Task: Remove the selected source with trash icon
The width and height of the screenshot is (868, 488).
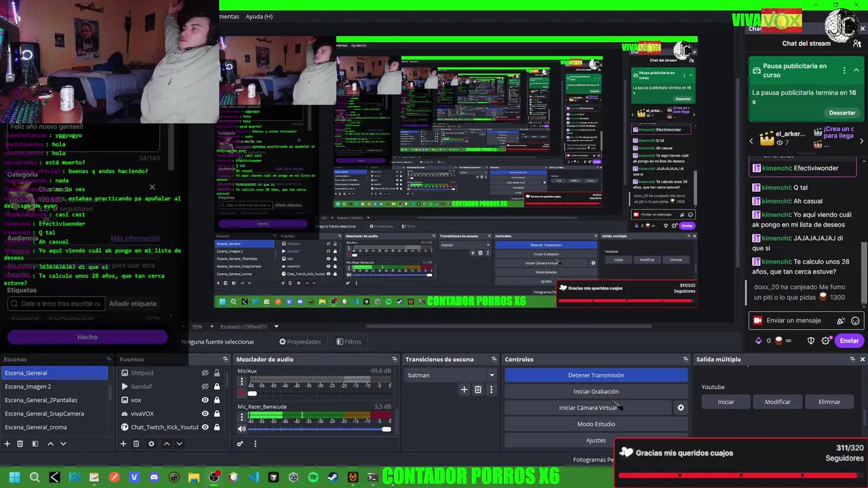Action: [136, 443]
